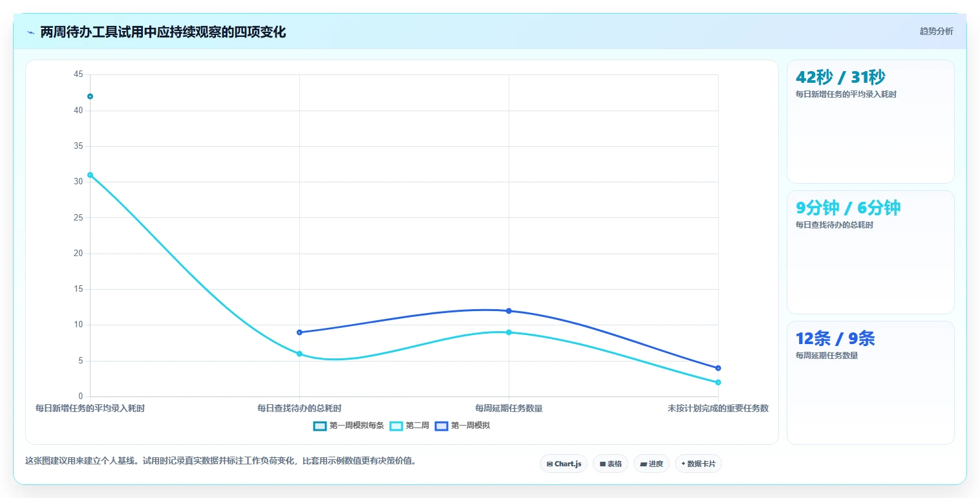
Task: Click the blue point at 12 on 每周延期任务数量
Action: 509,311
